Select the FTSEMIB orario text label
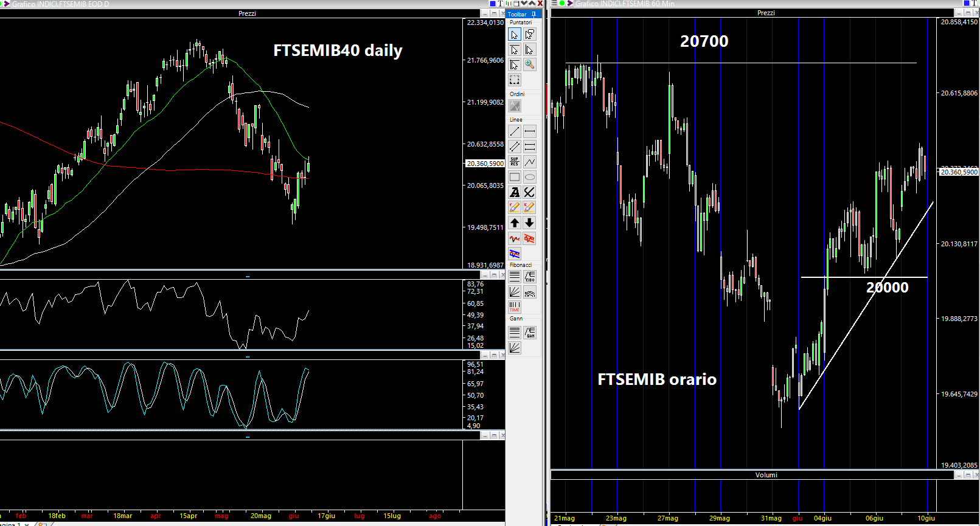The width and height of the screenshot is (980, 526). point(657,379)
